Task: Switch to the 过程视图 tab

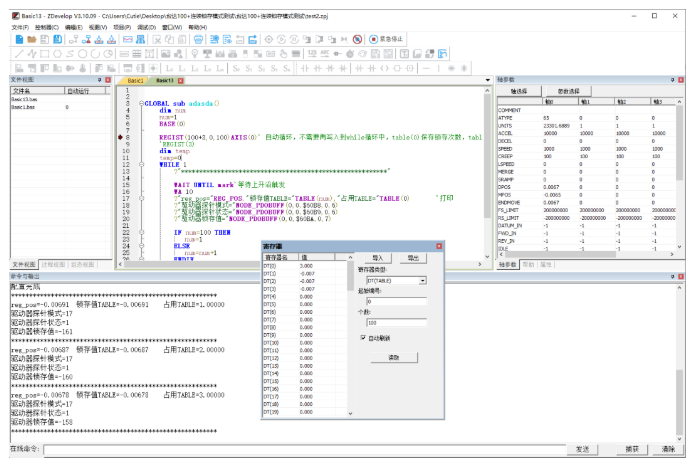Action: [53, 265]
